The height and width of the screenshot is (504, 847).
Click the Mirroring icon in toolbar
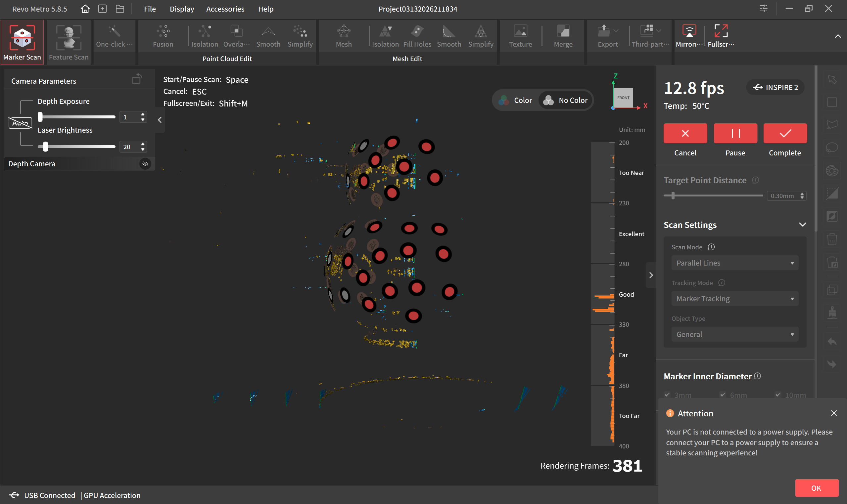coord(689,31)
